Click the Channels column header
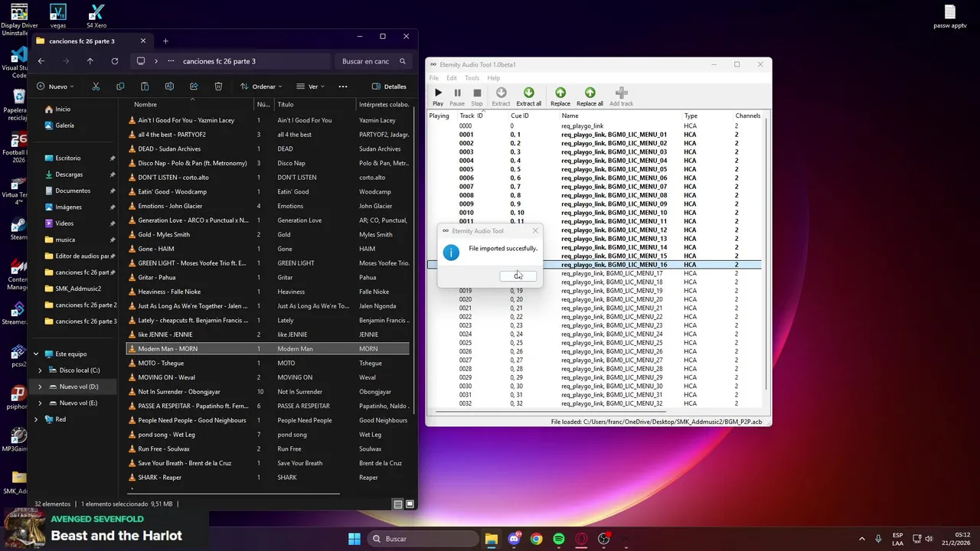980x551 pixels. coord(748,116)
